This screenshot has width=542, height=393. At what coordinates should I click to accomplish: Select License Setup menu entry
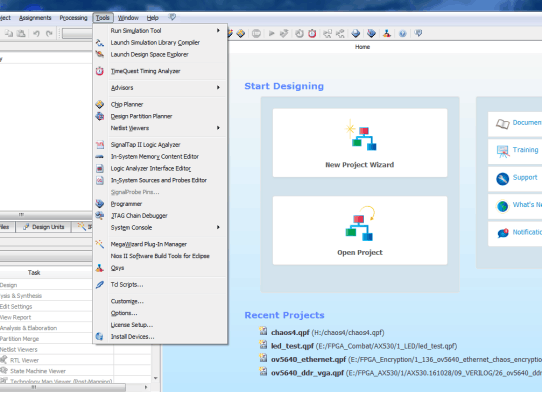tap(132, 325)
